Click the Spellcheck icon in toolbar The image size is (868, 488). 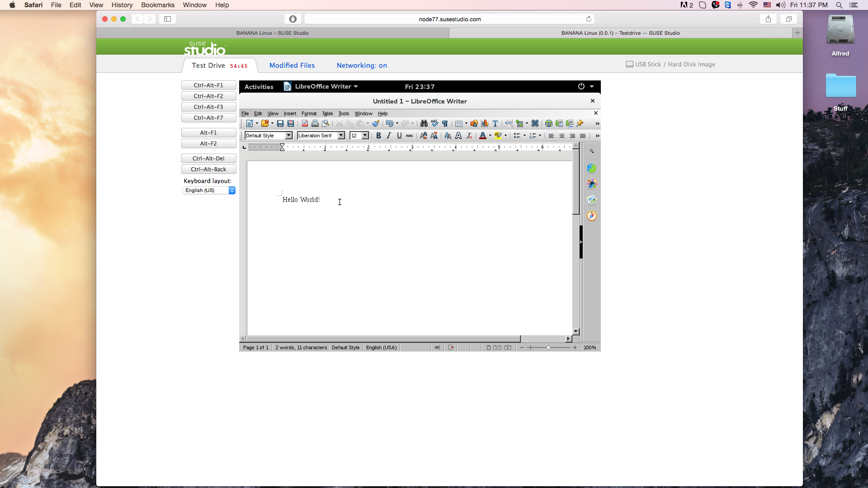pyautogui.click(x=434, y=123)
